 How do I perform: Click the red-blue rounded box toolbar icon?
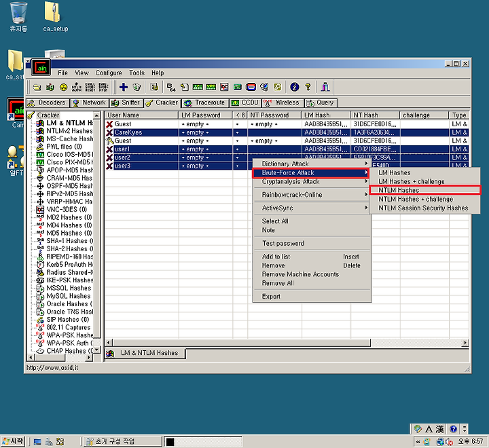point(251,87)
